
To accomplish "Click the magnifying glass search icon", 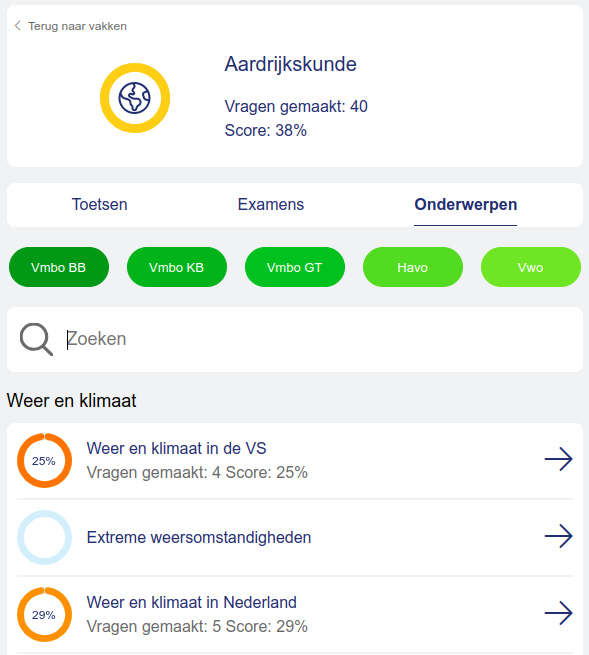I will (36, 339).
